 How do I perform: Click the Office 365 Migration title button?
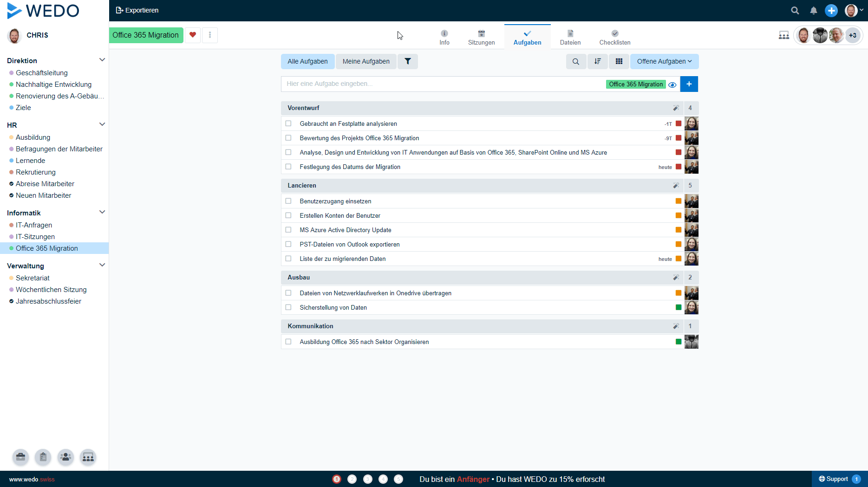[x=146, y=35]
